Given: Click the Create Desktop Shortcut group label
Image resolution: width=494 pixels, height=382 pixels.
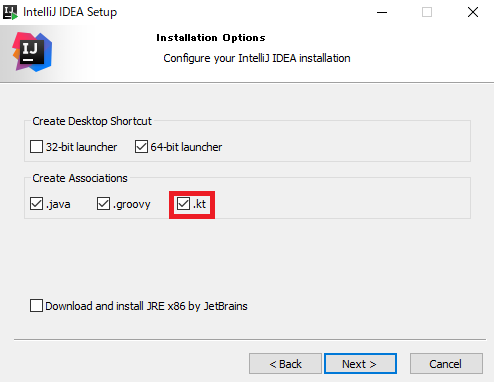Looking at the screenshot, I should (x=92, y=121).
